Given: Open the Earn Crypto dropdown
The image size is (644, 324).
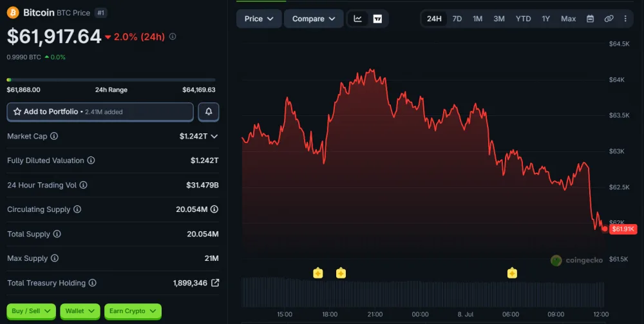Looking at the screenshot, I should [133, 311].
